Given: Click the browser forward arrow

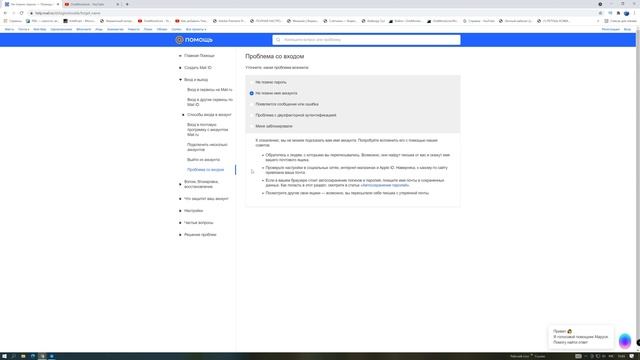Looking at the screenshot, I should tap(13, 13).
